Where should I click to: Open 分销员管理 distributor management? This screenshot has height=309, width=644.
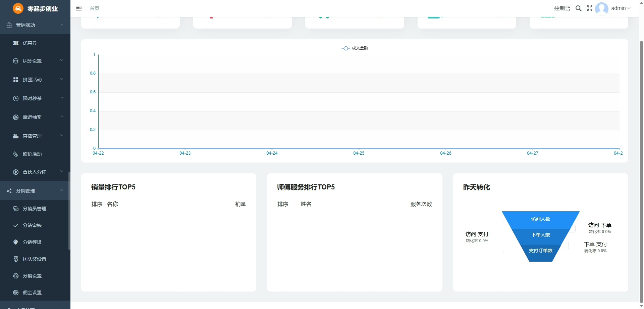(x=34, y=209)
